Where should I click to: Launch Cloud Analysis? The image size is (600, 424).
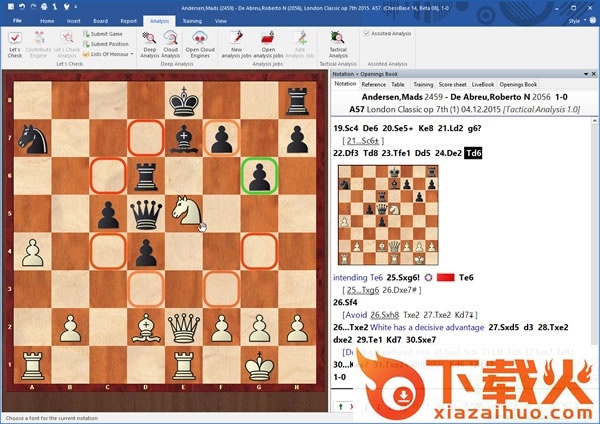pyautogui.click(x=170, y=45)
